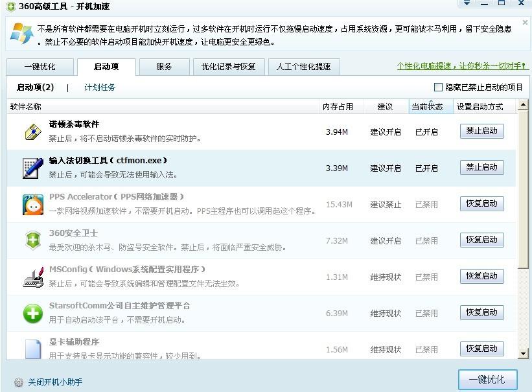The image size is (532, 392).
Task: Click the scrollbar down arrow
Action: pyautogui.click(x=523, y=354)
